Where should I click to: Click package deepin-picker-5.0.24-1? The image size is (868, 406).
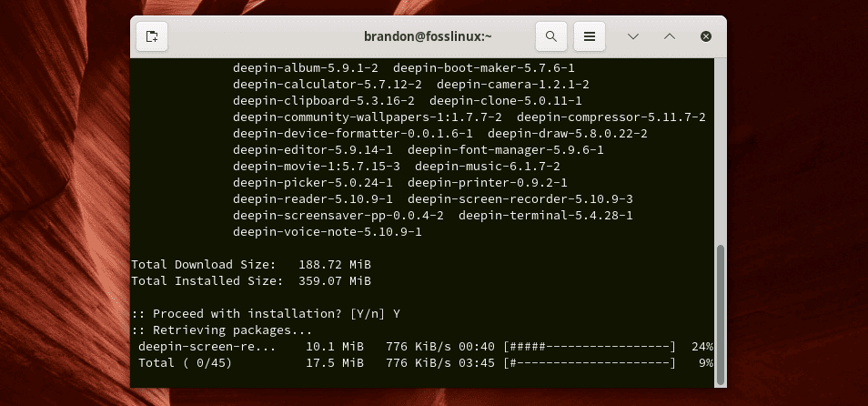[313, 182]
